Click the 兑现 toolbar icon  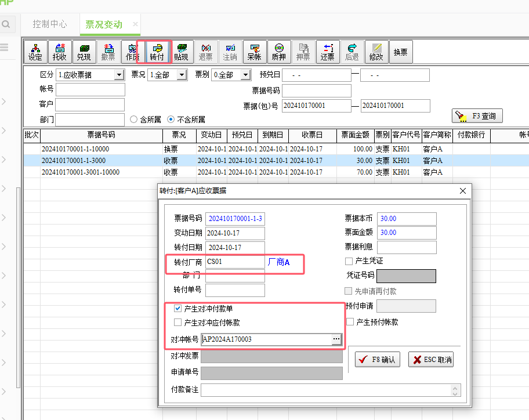pos(84,52)
